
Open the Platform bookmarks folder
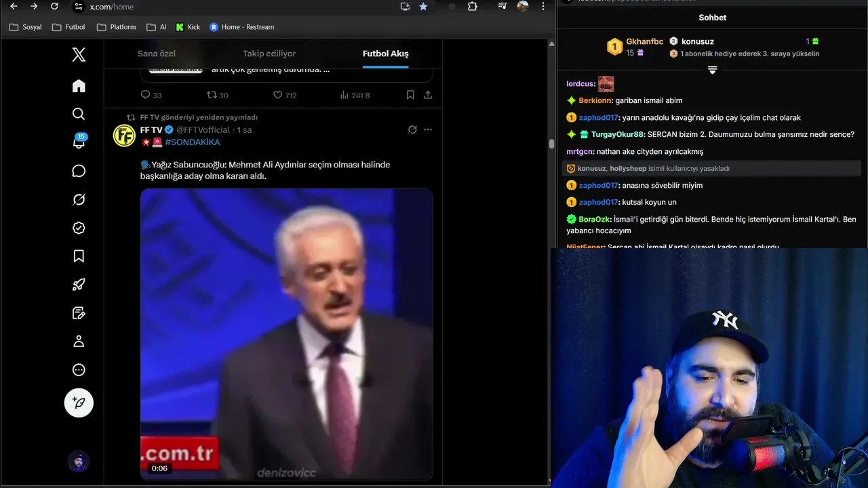(x=116, y=27)
